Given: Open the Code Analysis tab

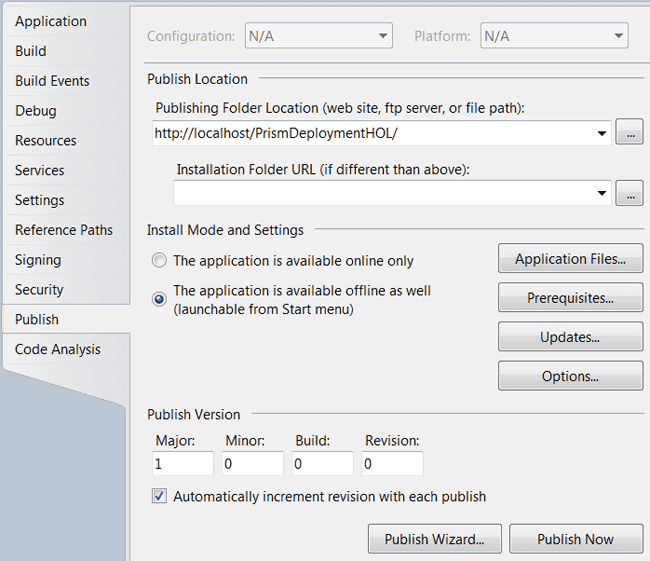Looking at the screenshot, I should click(x=58, y=350).
